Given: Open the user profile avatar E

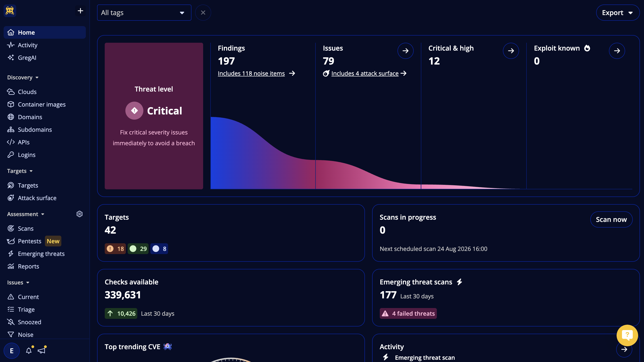Looking at the screenshot, I should (x=12, y=351).
